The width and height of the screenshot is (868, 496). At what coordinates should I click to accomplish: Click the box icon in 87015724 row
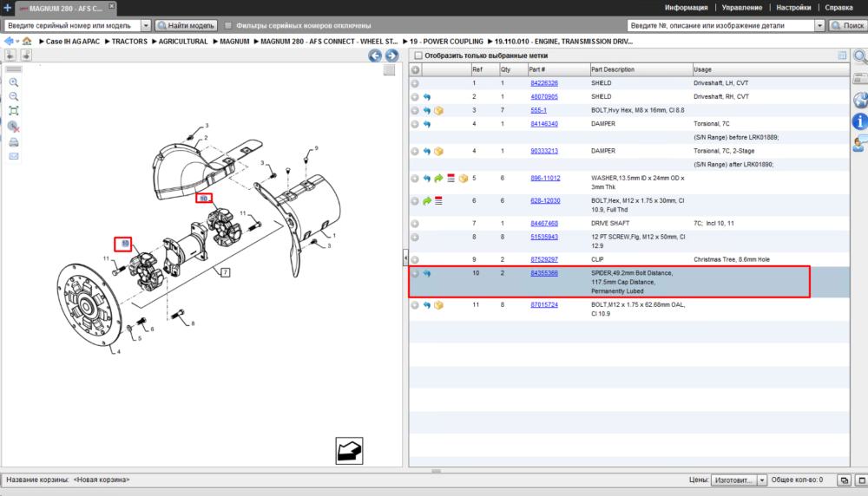point(438,305)
